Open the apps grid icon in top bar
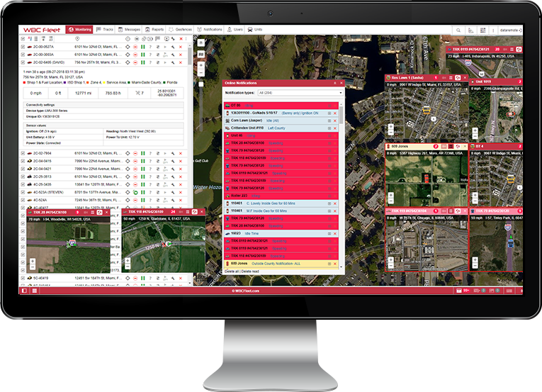This screenshot has height=392, width=542. [x=483, y=30]
